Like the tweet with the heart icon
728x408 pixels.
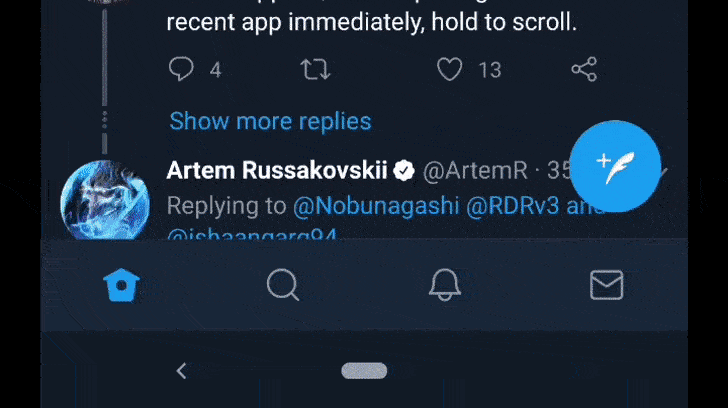[449, 69]
